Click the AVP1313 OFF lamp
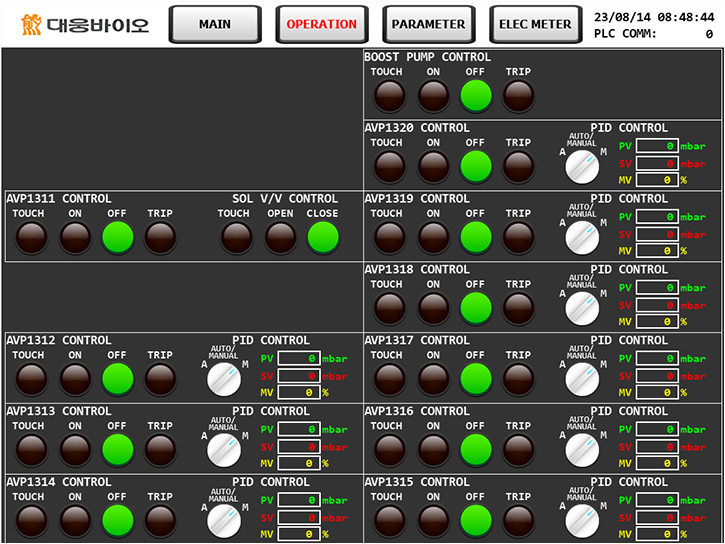Image resolution: width=725 pixels, height=544 pixels. tap(118, 450)
